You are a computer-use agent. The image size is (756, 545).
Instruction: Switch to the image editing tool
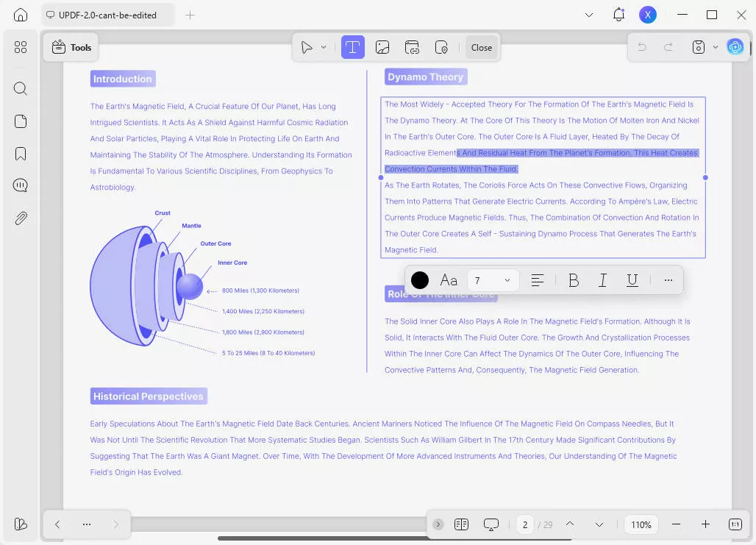coord(382,47)
